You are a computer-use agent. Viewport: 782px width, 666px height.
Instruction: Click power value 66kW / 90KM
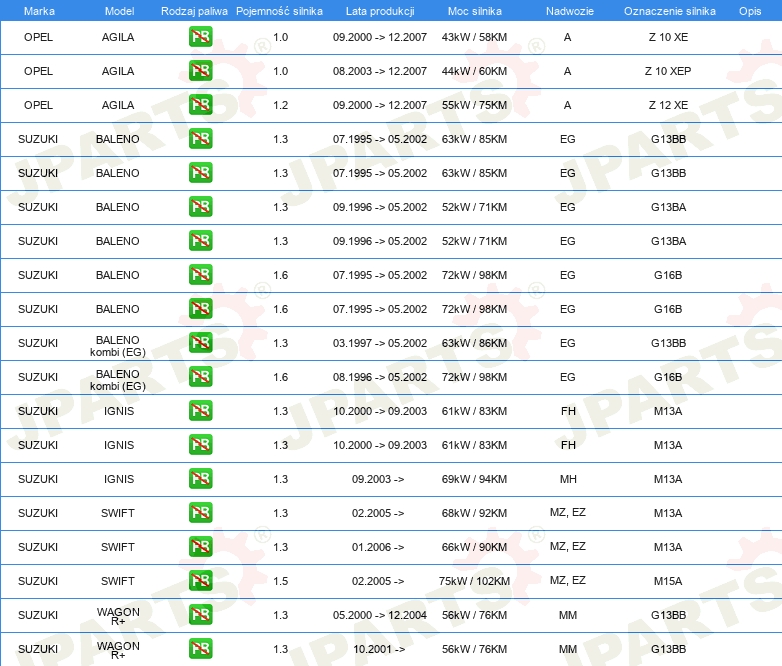coord(474,547)
